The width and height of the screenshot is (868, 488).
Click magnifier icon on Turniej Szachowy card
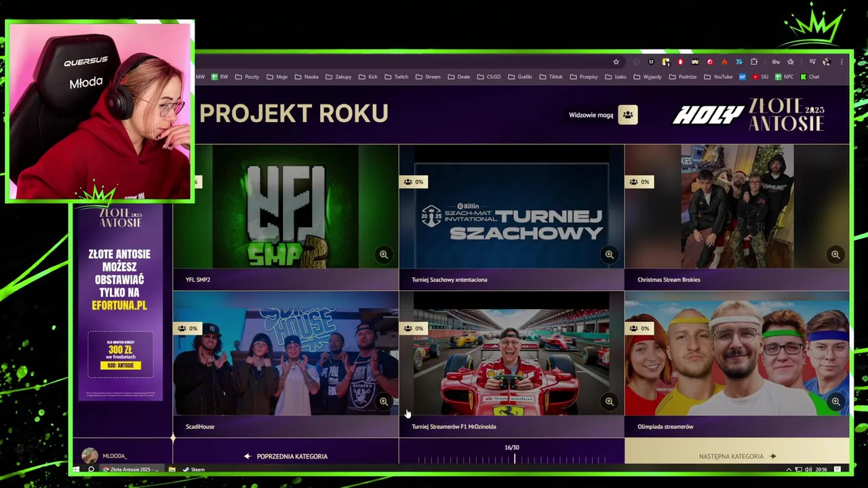pyautogui.click(x=610, y=255)
